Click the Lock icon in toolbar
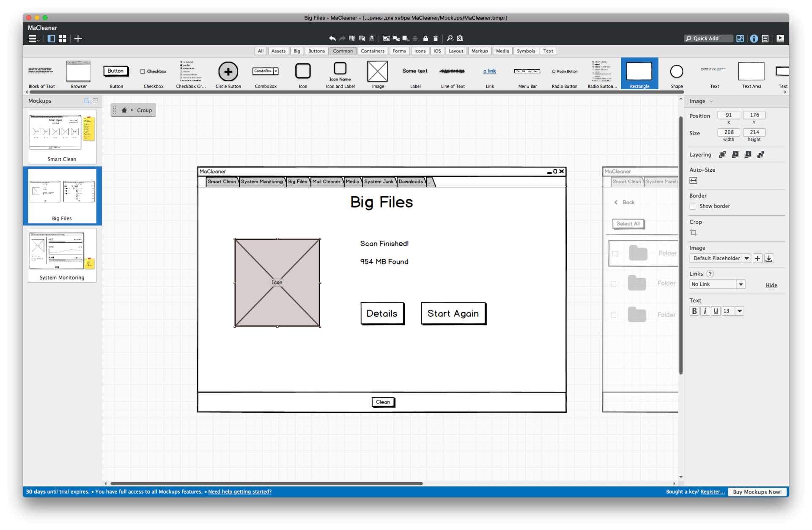This screenshot has width=812, height=530. [425, 38]
